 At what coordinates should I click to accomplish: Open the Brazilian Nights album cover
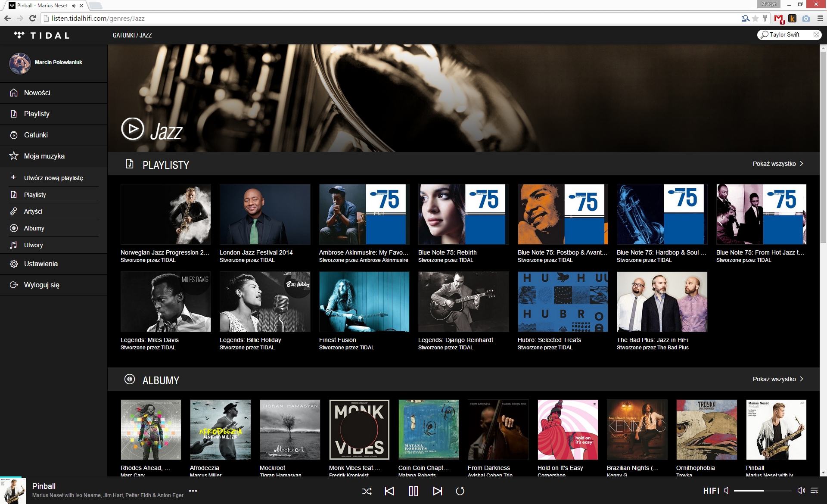(637, 430)
